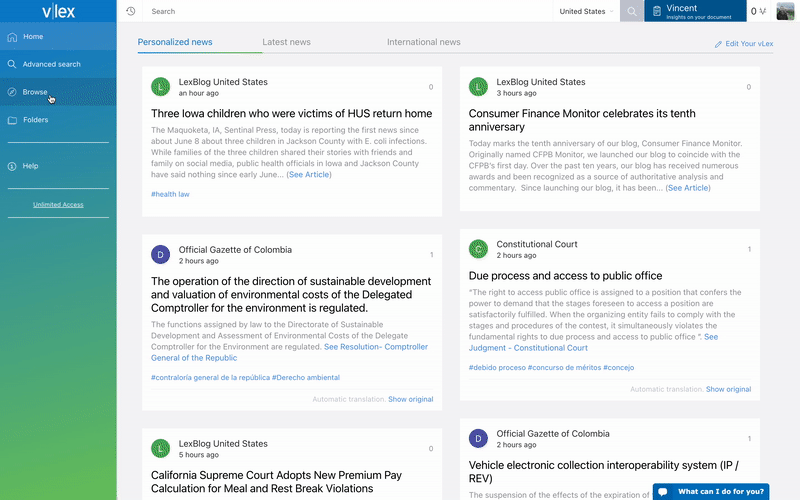Open Vehicle electronic collection interoperability headline
This screenshot has height=500, width=800.
(604, 471)
